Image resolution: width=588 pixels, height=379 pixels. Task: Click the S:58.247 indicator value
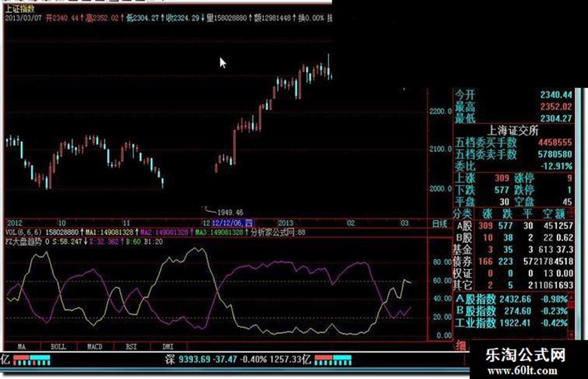tap(67, 242)
